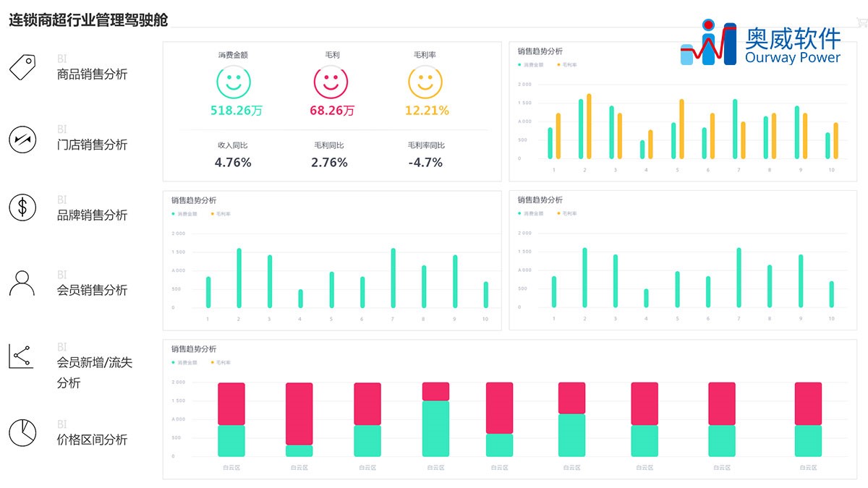
Task: Click the 4.76% 收入同比 figure
Action: click(233, 163)
